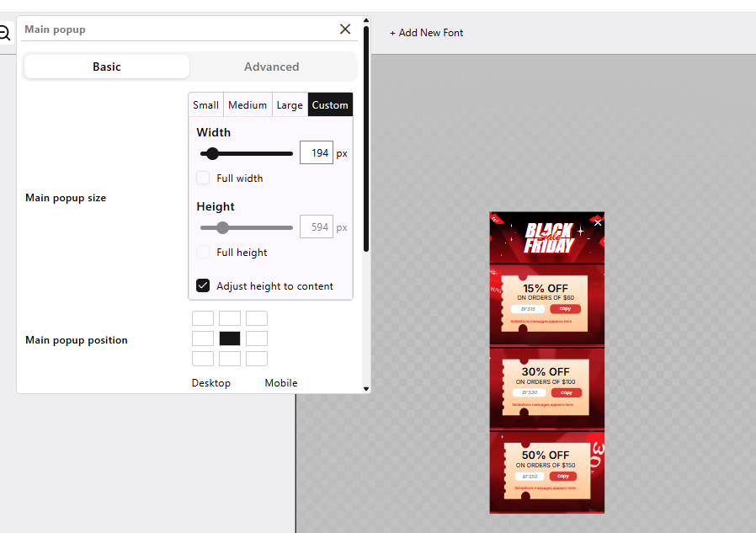Focus the Width value input field
The image size is (756, 533).
317,153
